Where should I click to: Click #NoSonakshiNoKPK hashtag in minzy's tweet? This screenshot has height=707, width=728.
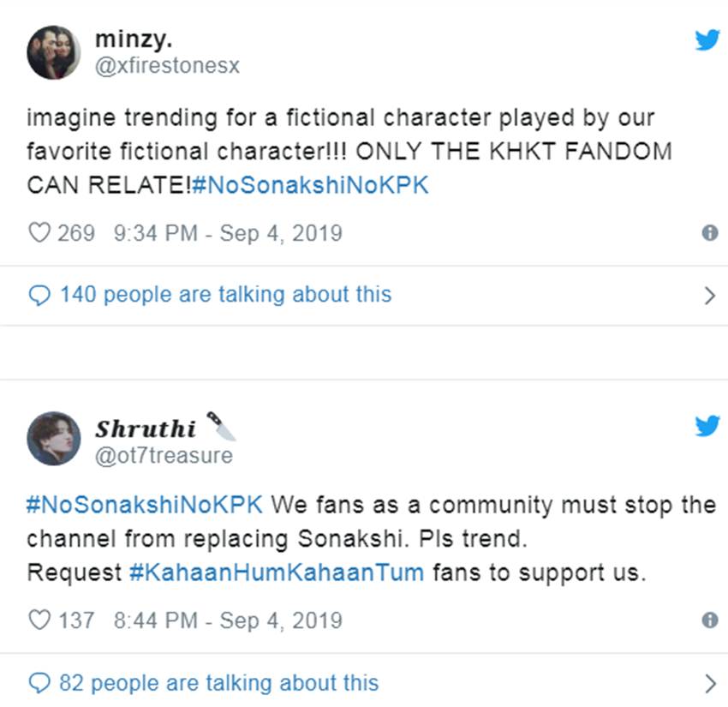(311, 185)
